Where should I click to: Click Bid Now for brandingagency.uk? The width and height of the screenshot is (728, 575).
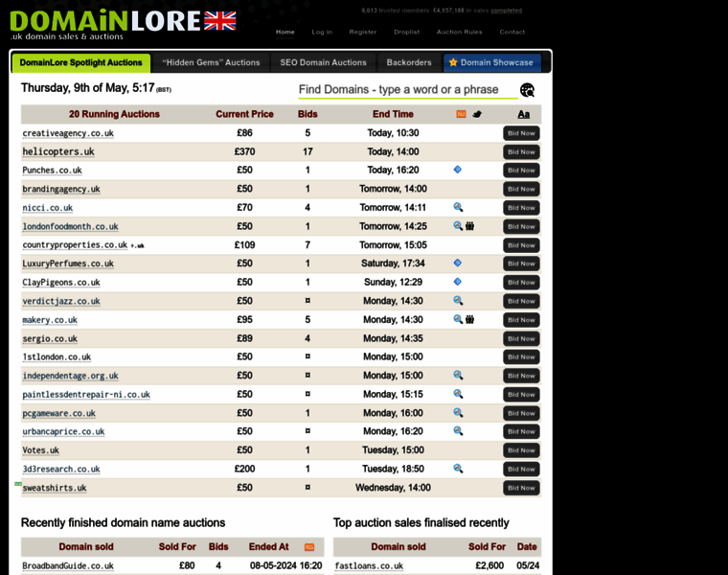(x=521, y=189)
